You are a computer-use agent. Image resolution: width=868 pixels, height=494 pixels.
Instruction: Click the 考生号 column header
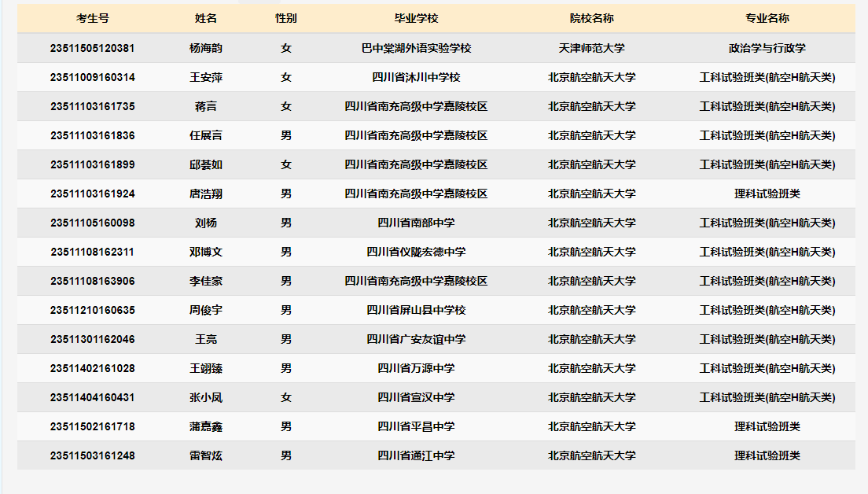[93, 18]
